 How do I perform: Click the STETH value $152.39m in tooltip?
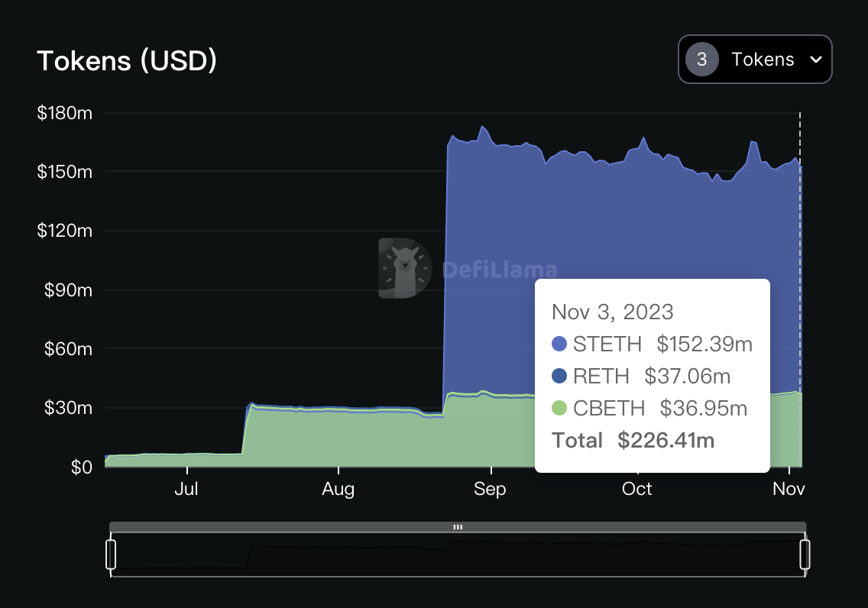[704, 344]
